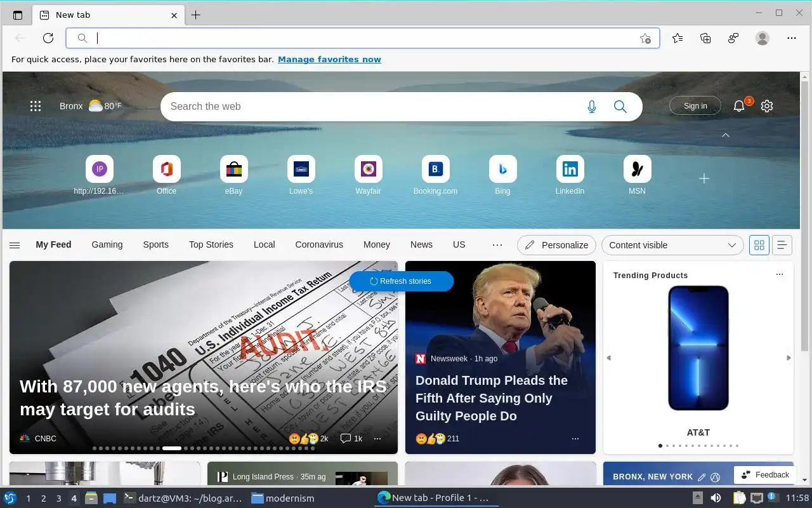Open Office quick link tile

pos(167,175)
